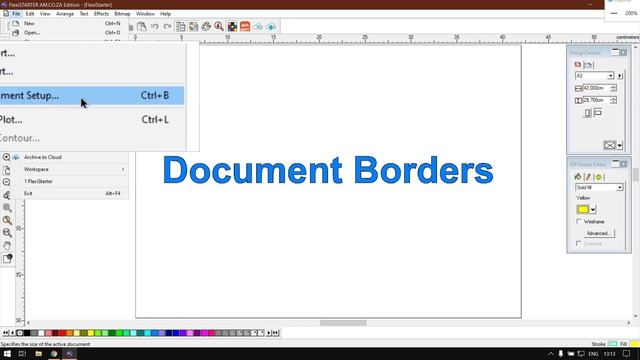The height and width of the screenshot is (360, 640).
Task: Switch to the green circle tab in Fill/Stroke Editor
Action: (x=598, y=177)
